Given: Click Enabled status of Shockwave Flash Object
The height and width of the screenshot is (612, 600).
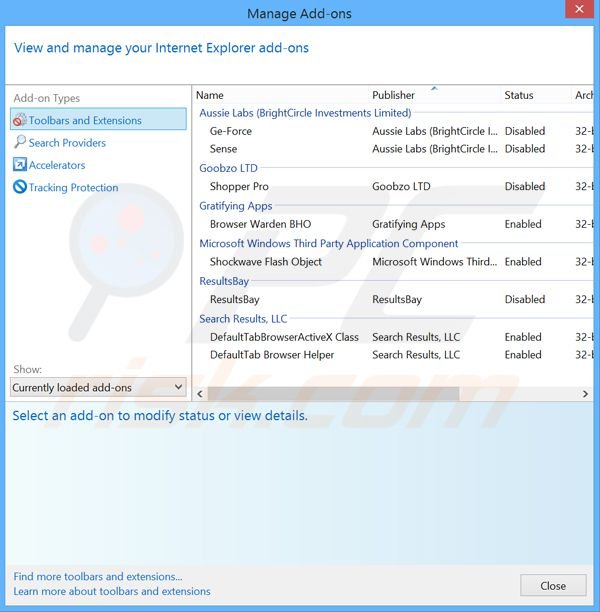Looking at the screenshot, I should coord(523,262).
